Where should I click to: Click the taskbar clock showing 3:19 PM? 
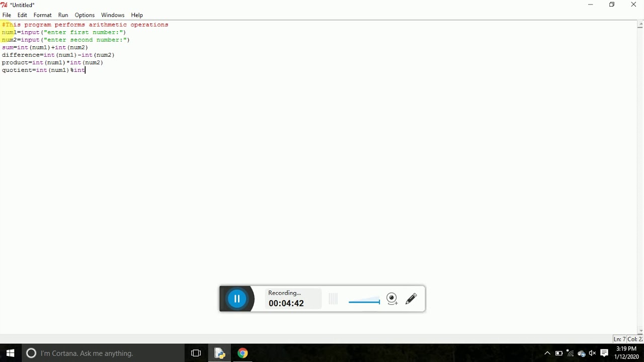pos(627,353)
